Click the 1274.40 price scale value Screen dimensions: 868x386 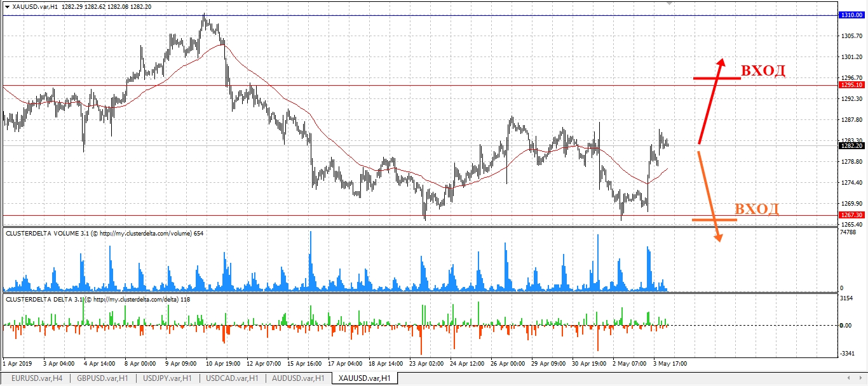pos(851,183)
